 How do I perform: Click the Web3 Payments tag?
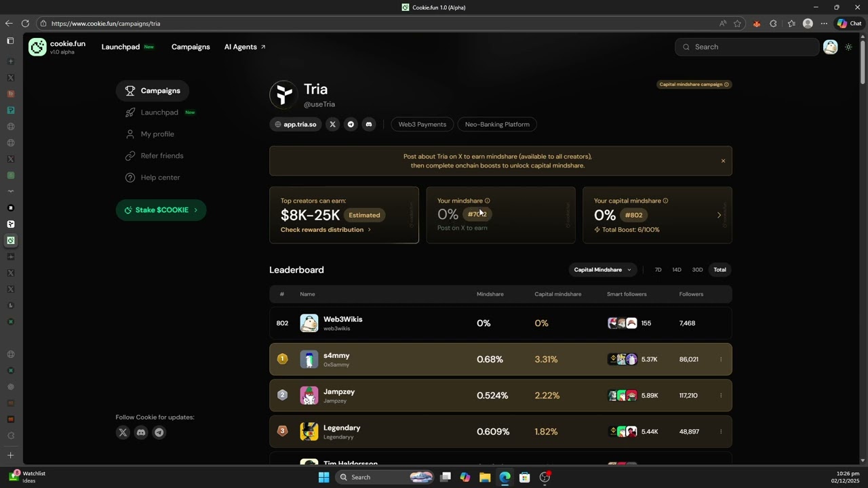(422, 125)
